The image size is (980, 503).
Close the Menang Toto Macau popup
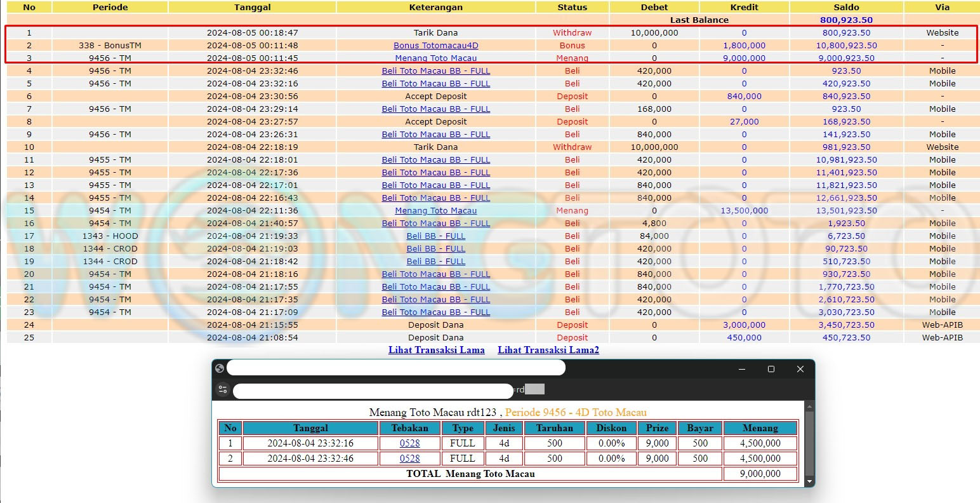pyautogui.click(x=800, y=369)
